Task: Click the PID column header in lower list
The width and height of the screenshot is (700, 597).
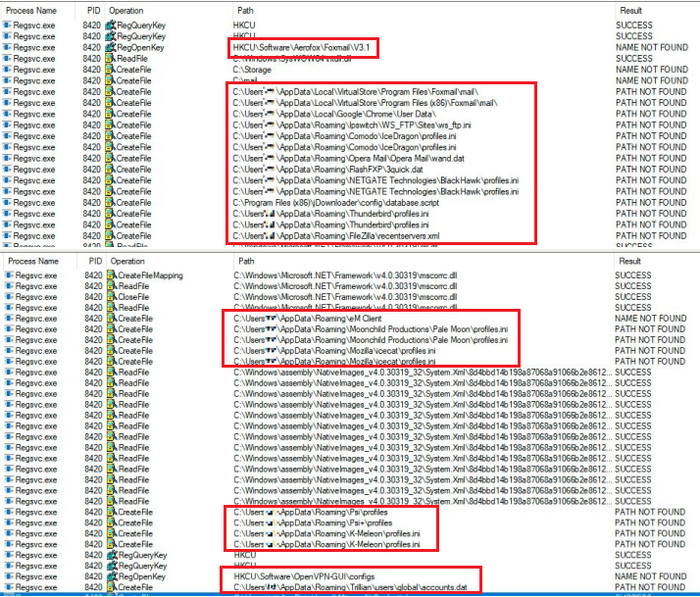Action: [x=95, y=261]
